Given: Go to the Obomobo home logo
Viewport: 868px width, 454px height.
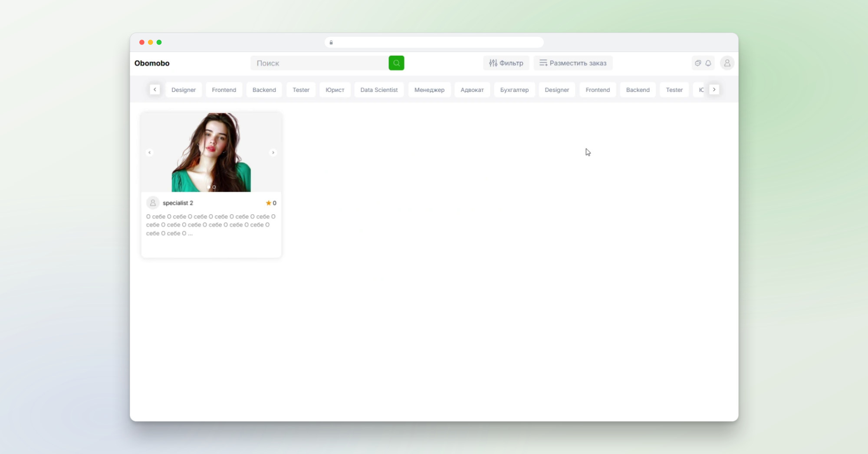Looking at the screenshot, I should (x=152, y=63).
